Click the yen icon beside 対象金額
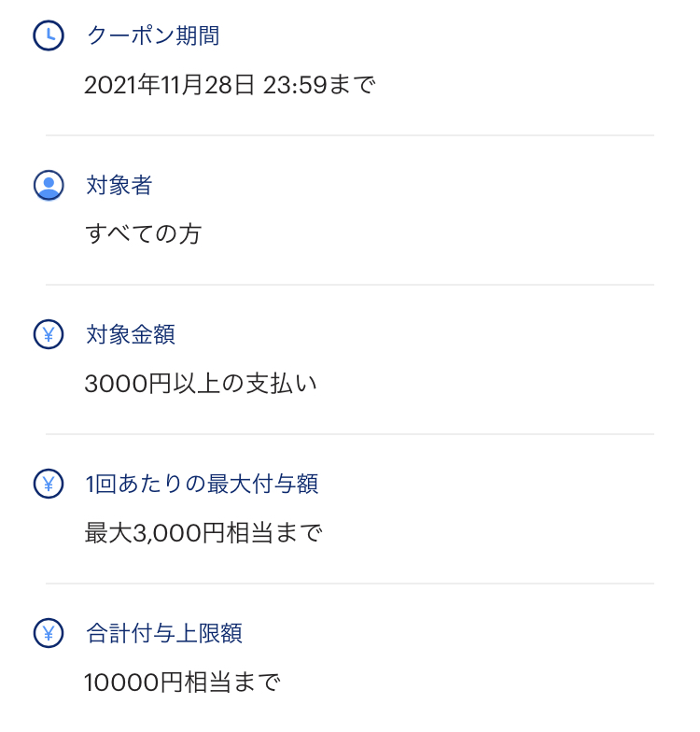The height and width of the screenshot is (732, 700). 49,334
